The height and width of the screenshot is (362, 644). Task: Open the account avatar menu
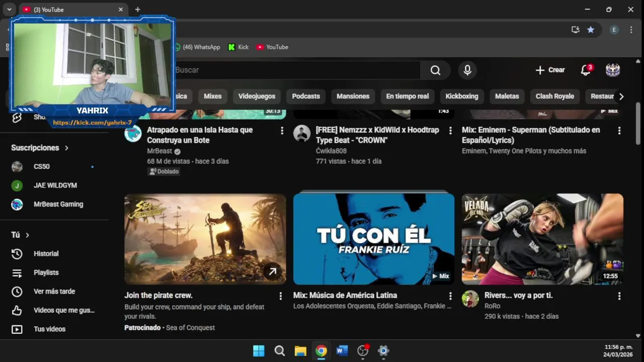pos(612,70)
